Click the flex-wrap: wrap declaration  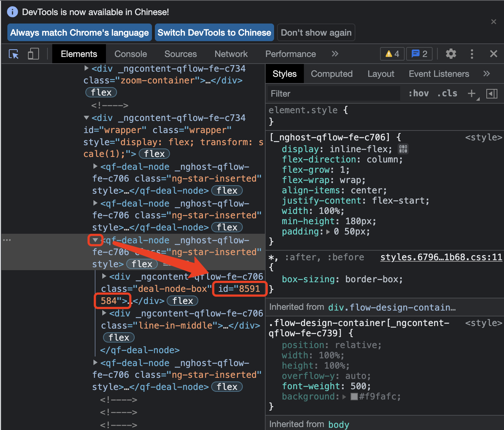tap(324, 180)
